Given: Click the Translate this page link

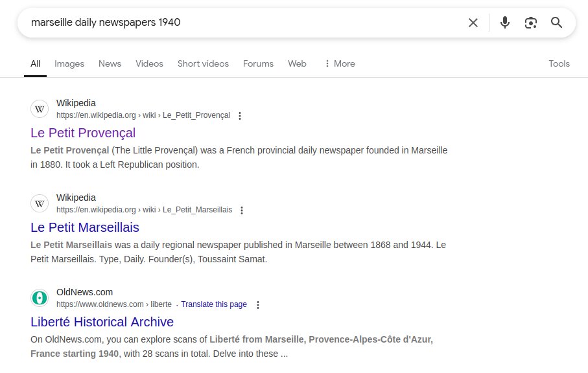Looking at the screenshot, I should coord(214,304).
